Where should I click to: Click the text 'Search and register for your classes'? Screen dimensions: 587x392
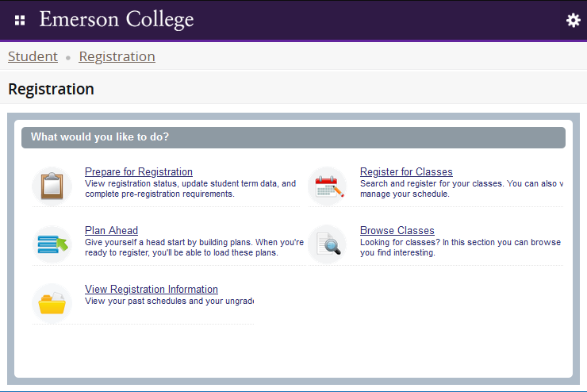[432, 183]
